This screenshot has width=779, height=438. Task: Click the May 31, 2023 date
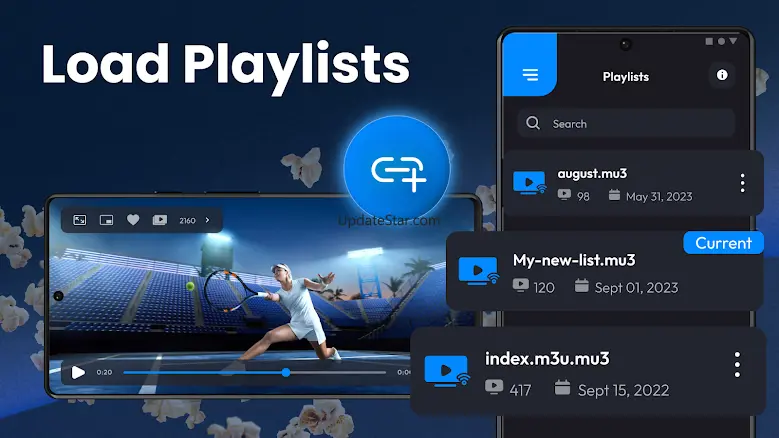pyautogui.click(x=659, y=197)
